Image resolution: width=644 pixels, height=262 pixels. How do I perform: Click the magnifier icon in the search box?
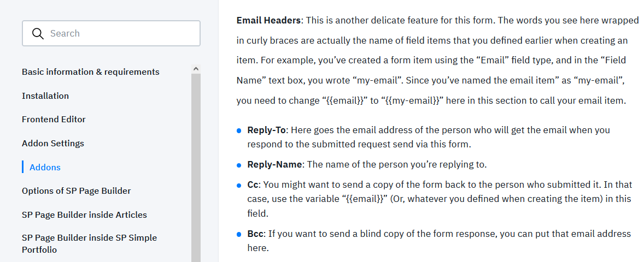click(x=38, y=33)
